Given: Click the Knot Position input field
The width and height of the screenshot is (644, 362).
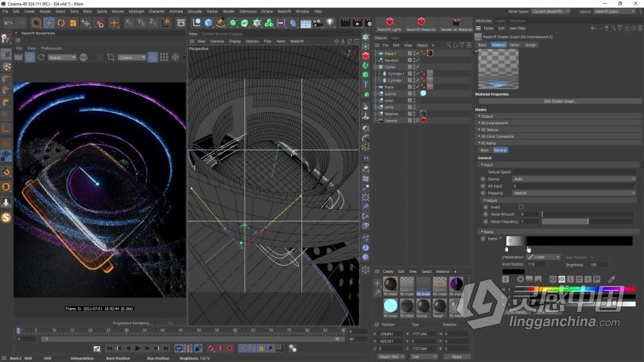Looking at the screenshot, I should pos(536,265).
